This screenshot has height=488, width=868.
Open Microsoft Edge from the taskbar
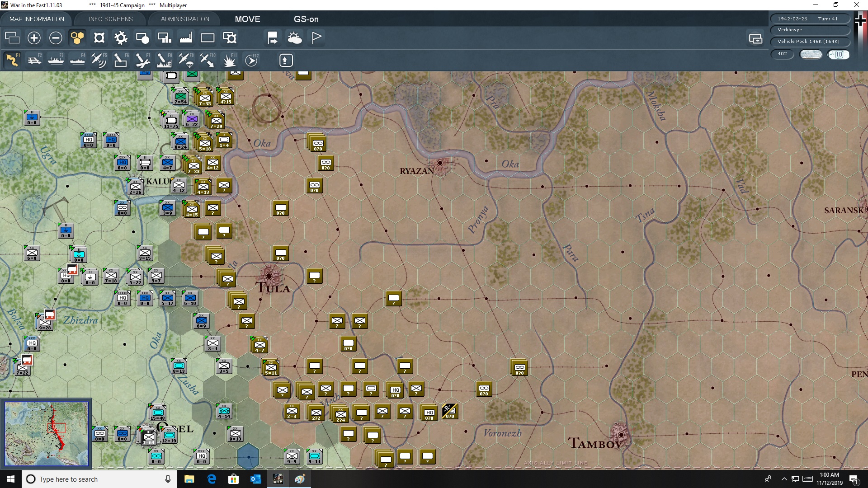click(212, 479)
